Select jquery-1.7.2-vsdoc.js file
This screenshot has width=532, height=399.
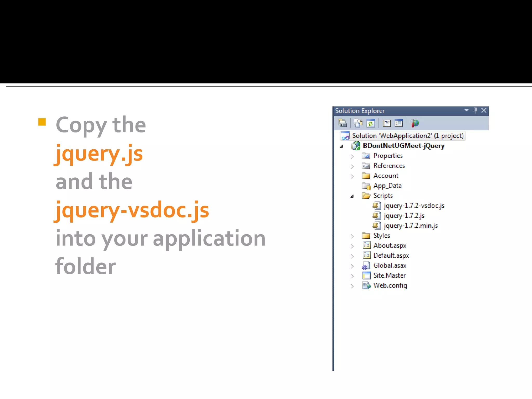(x=414, y=206)
